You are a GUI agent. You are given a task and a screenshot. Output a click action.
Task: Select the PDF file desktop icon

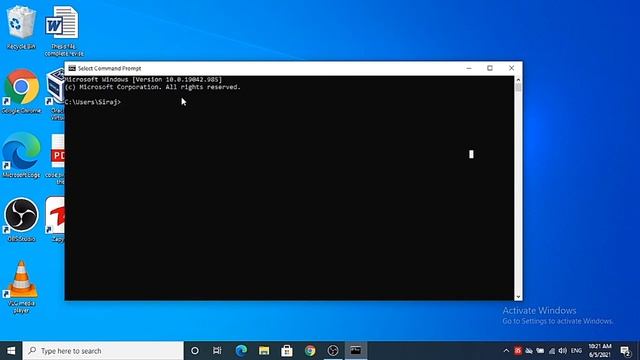coord(56,159)
